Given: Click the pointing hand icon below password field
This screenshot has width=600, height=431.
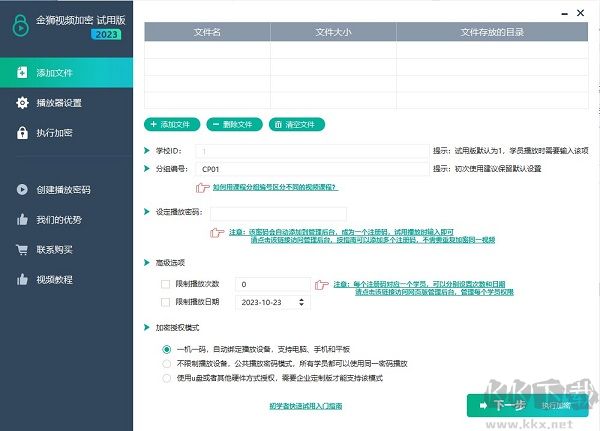Looking at the screenshot, I should tap(217, 232).
